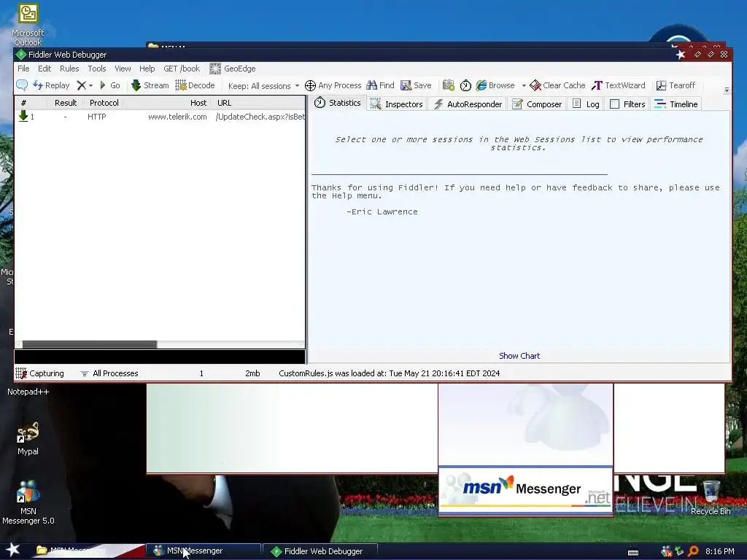Switch to the Composer tab
747x560 pixels.
click(537, 104)
